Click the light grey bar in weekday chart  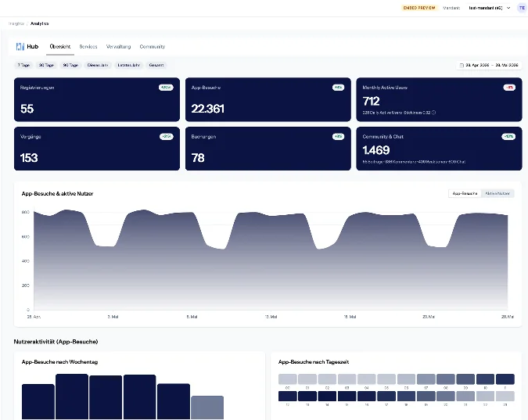(207, 407)
